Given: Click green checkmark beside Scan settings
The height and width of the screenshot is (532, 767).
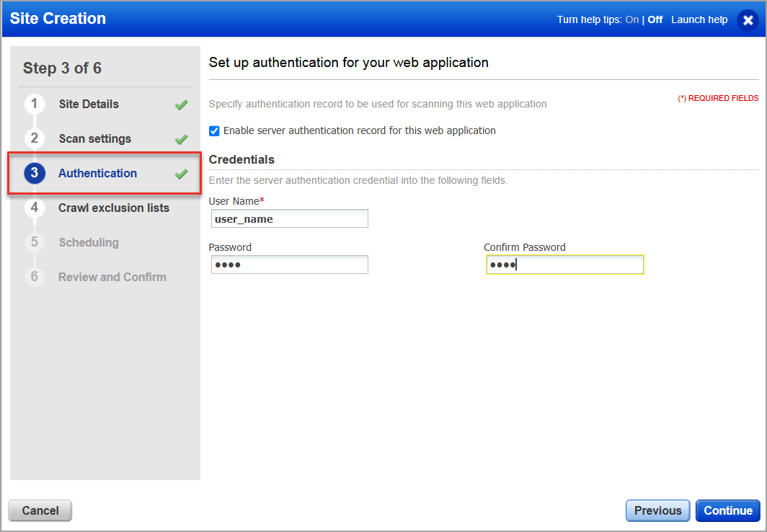Looking at the screenshot, I should pos(181,139).
